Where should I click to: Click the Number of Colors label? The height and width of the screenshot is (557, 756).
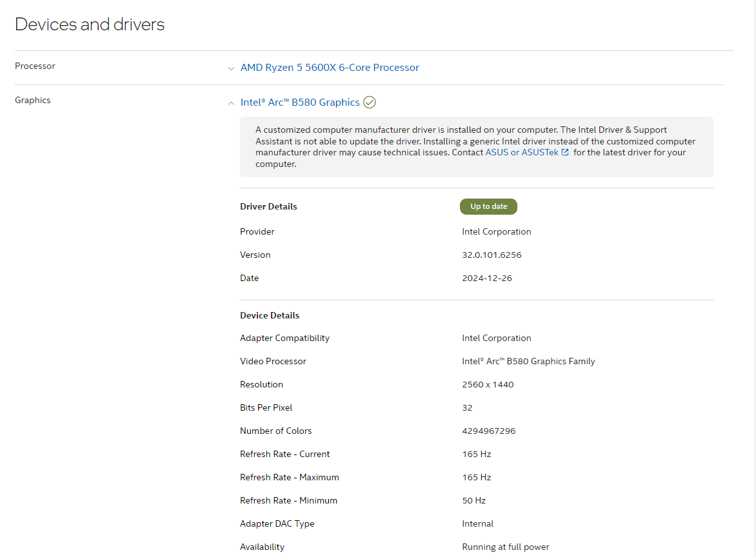click(276, 431)
